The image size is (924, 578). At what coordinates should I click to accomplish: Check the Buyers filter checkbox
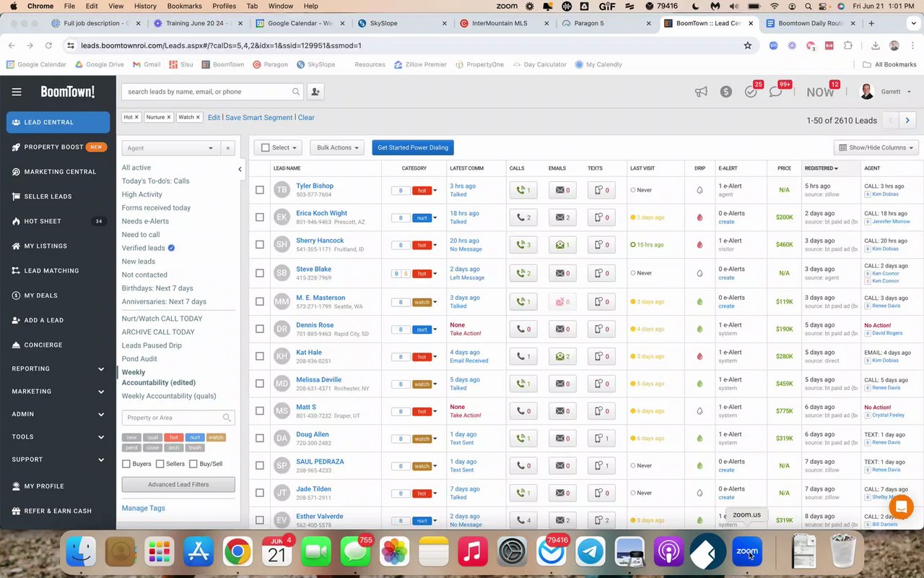(126, 464)
